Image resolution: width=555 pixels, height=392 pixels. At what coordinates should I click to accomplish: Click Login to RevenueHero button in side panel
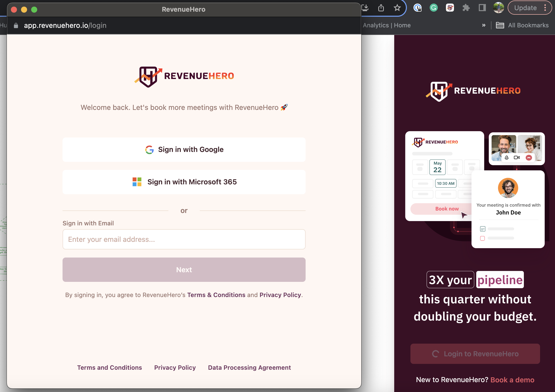475,354
